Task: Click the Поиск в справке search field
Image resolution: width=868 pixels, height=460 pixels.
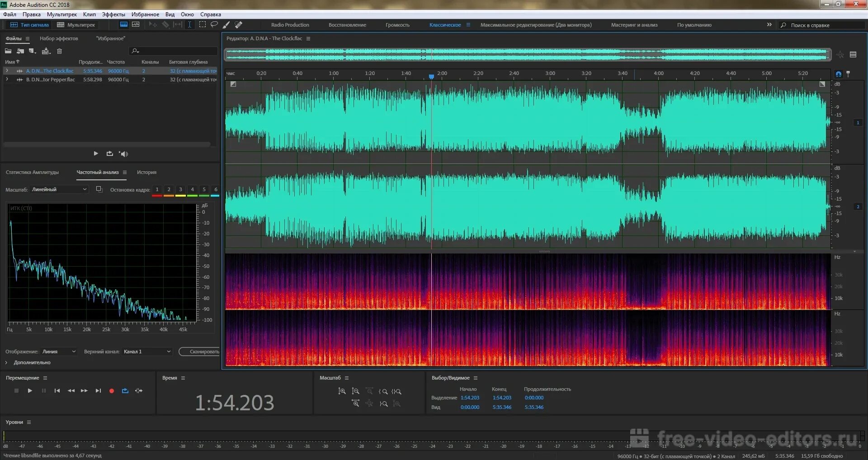Action: 822,25
